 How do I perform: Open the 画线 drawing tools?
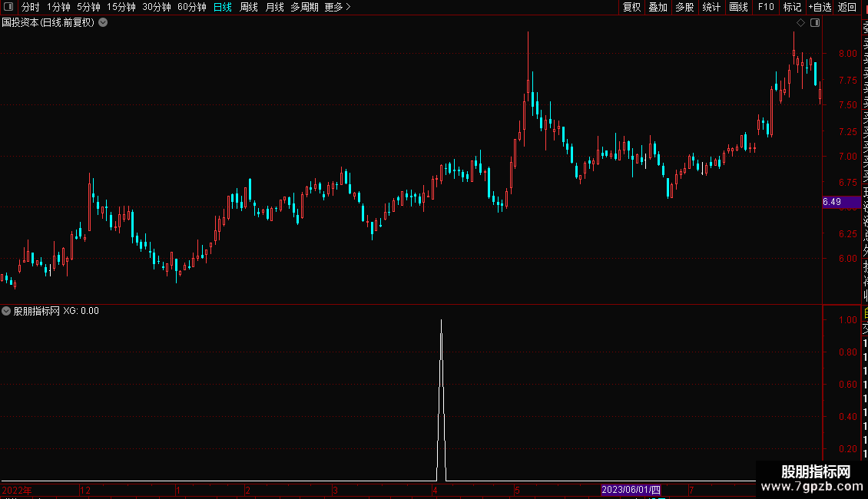click(x=738, y=7)
